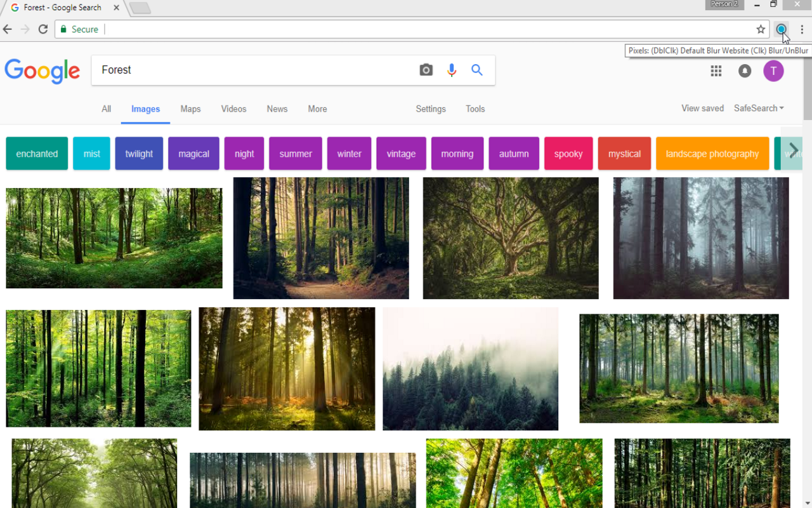Click the browser back arrow
Image resolution: width=812 pixels, height=508 pixels.
pos(8,29)
